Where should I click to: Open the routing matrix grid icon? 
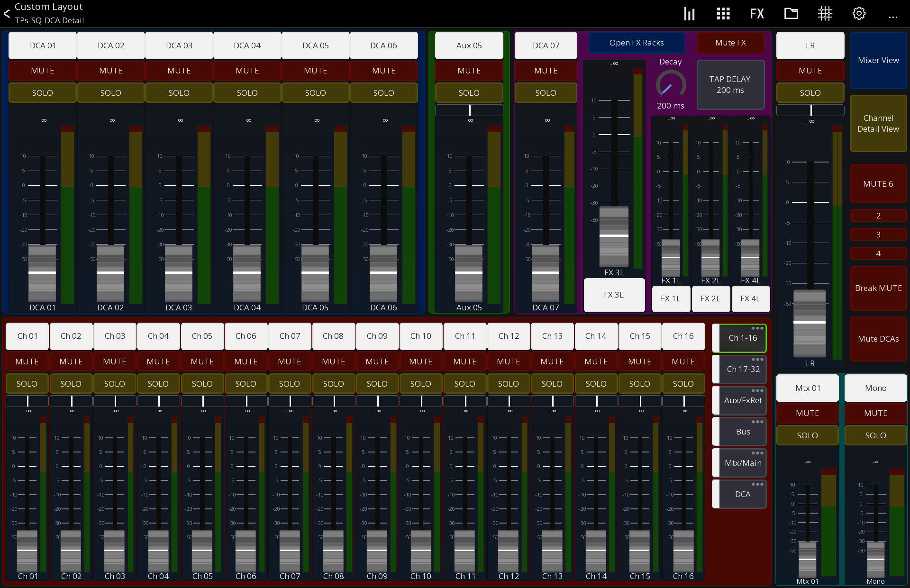click(825, 14)
